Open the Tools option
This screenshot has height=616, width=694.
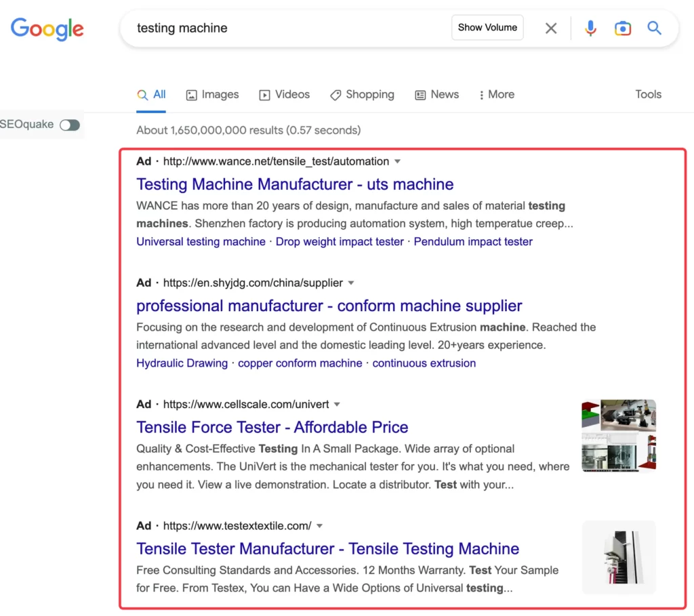pos(648,94)
